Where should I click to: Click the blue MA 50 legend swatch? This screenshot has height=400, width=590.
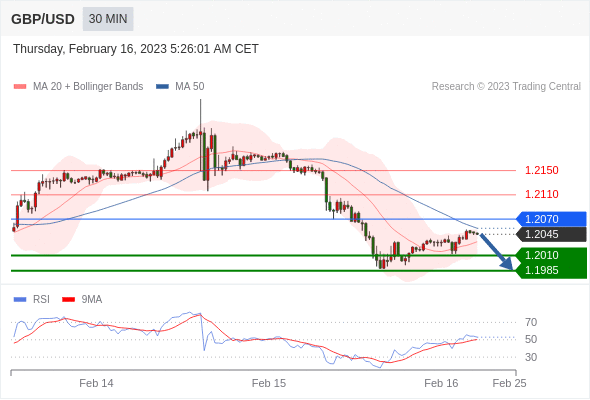162,87
